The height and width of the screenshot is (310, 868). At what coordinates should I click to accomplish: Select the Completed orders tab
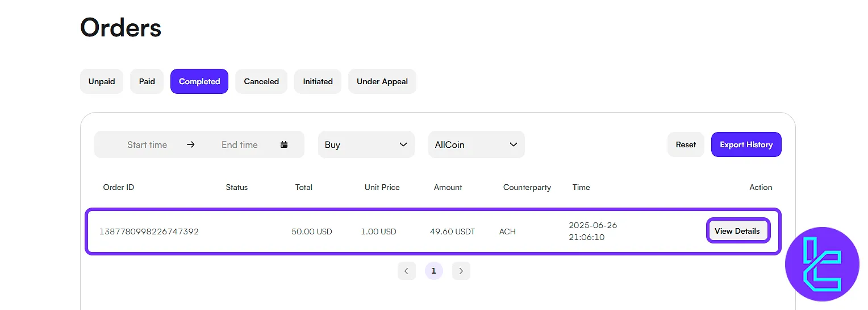[x=199, y=81]
